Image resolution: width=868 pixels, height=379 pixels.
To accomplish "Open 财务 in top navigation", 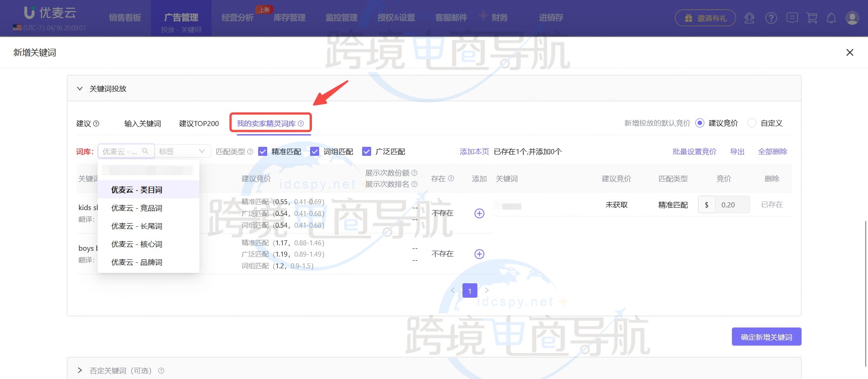I will click(500, 18).
